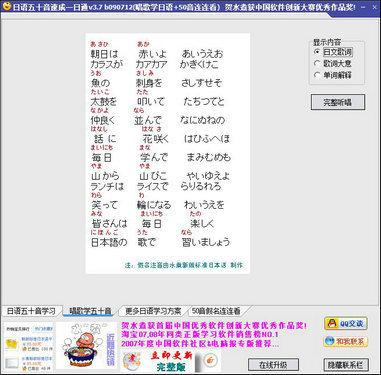Click the kana row わいうえを
This screenshot has width=381, height=375.
[204, 205]
